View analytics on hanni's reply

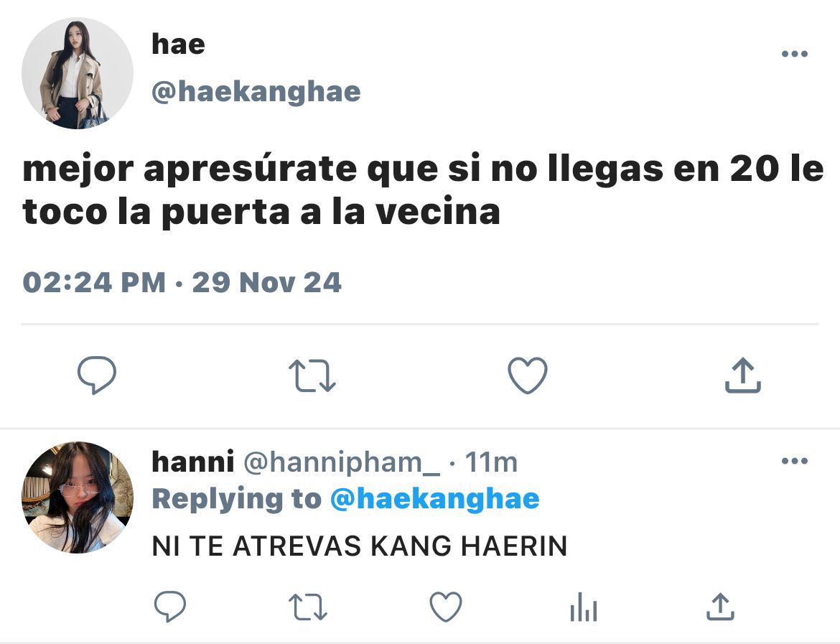pyautogui.click(x=584, y=607)
